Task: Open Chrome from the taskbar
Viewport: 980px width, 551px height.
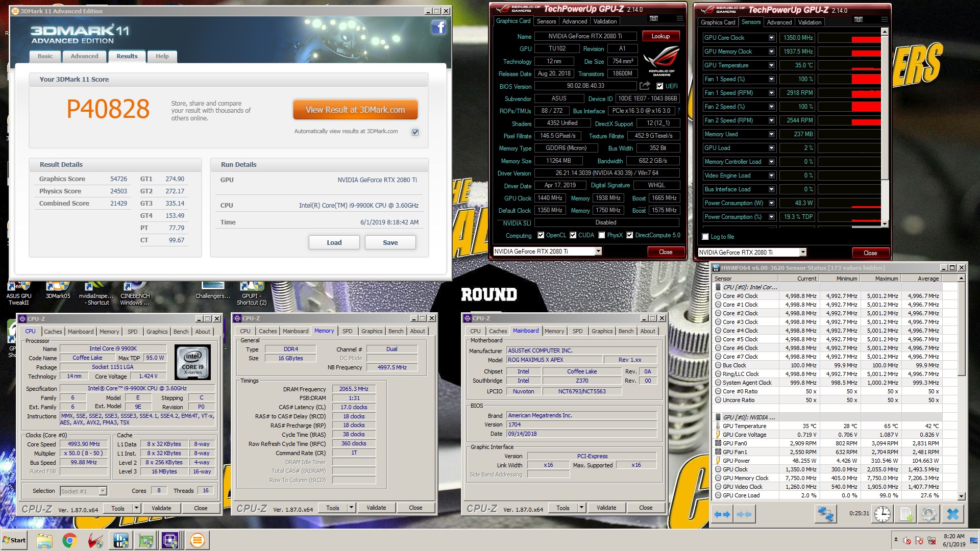Action: [70, 540]
